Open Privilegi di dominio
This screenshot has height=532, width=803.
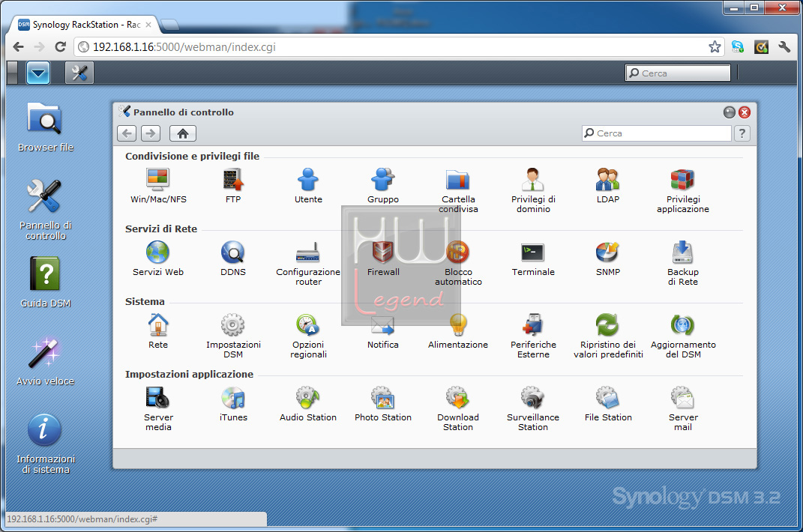coord(533,190)
